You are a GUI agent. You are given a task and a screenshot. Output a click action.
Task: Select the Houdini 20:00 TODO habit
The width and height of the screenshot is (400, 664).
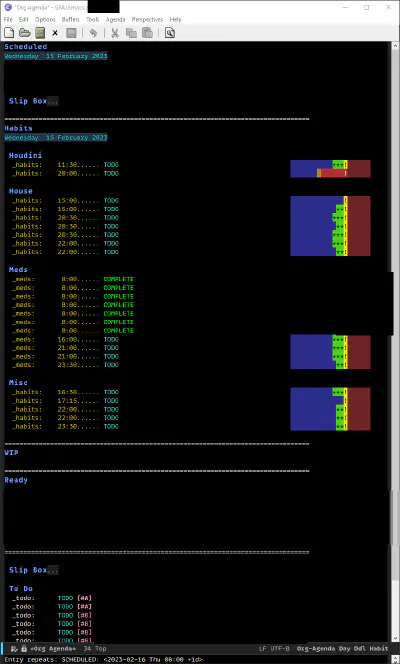tap(65, 173)
